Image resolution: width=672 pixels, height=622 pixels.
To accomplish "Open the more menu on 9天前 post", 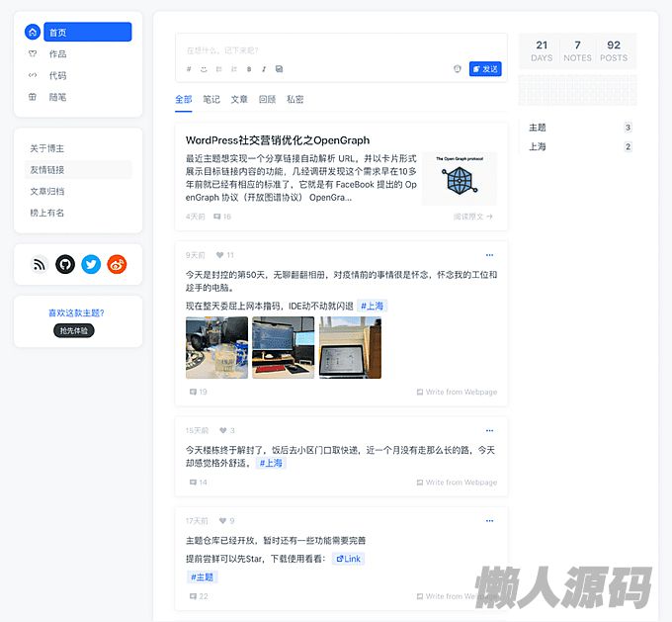I will point(489,255).
